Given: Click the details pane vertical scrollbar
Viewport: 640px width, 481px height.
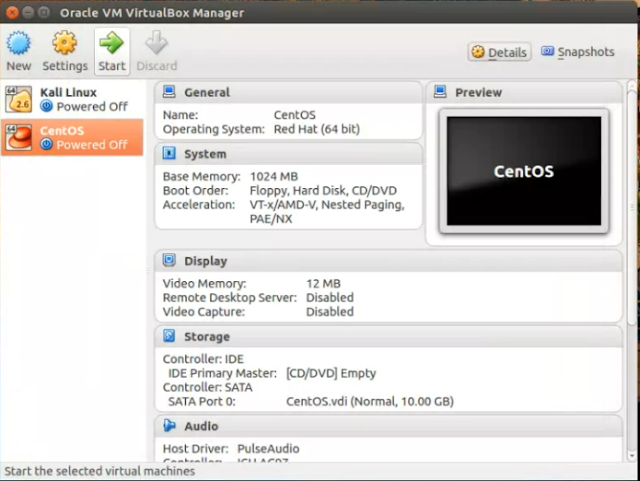Looking at the screenshot, I should pyautogui.click(x=631, y=208).
